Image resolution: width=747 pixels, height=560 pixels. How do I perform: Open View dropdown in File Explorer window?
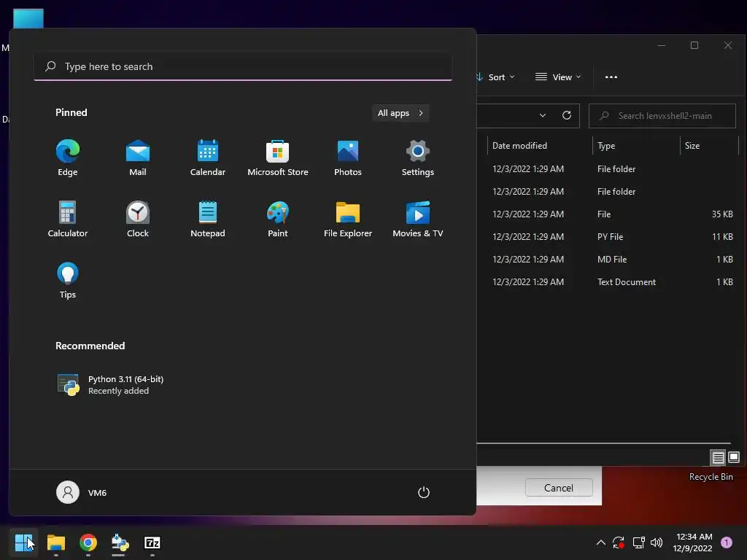(x=558, y=77)
